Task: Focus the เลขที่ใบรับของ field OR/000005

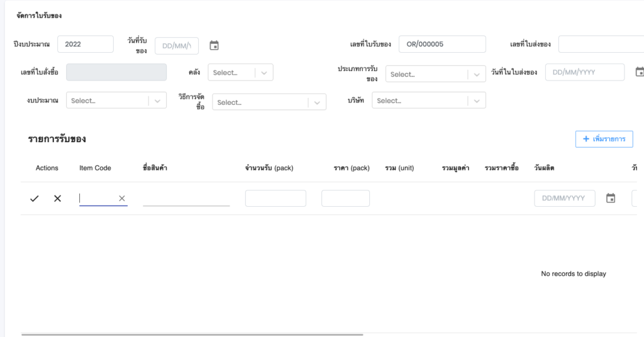Action: (441, 44)
